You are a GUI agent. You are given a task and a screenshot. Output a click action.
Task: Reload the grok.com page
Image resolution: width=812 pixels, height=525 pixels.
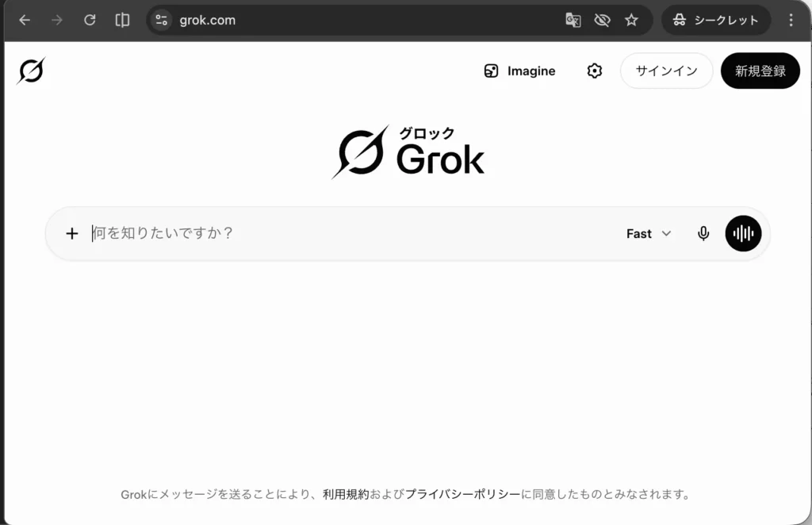(x=90, y=20)
